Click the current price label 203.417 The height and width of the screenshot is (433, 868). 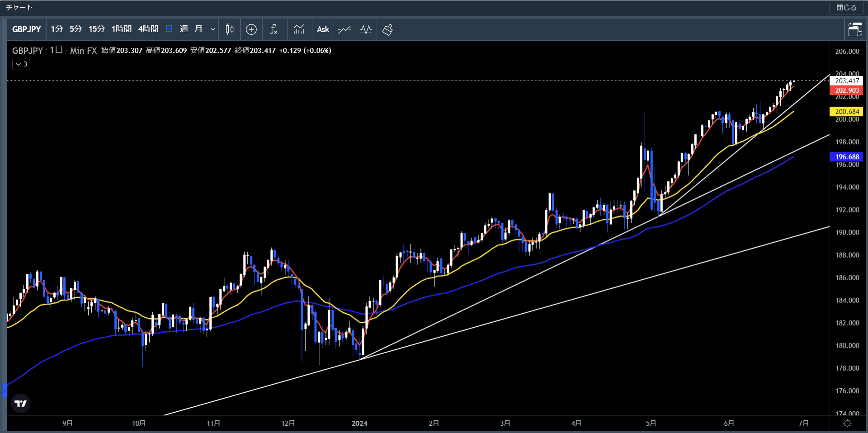[x=847, y=81]
